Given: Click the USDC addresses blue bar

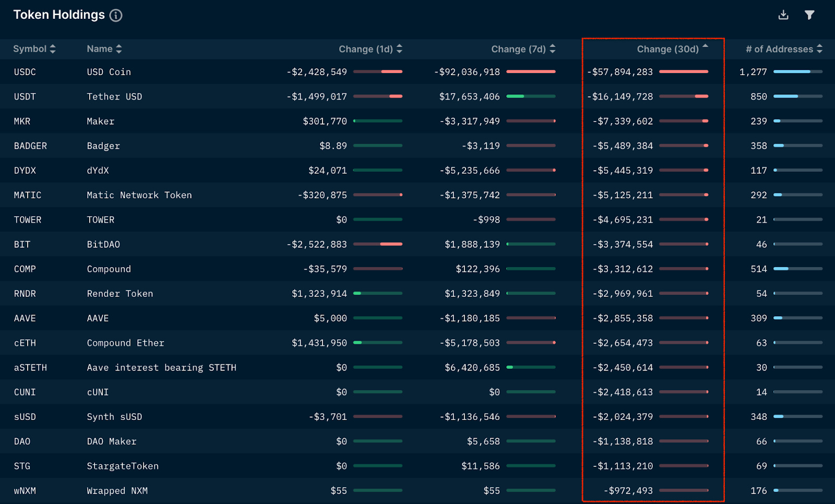Looking at the screenshot, I should [x=792, y=71].
